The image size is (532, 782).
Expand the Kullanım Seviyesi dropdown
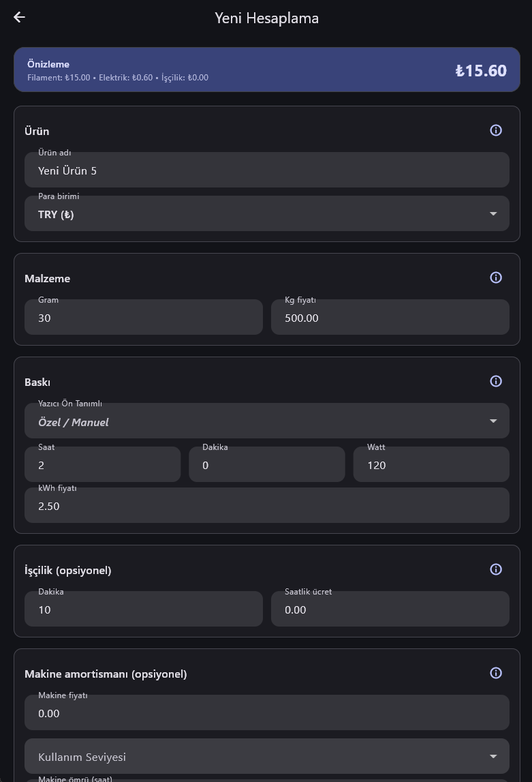pos(267,756)
